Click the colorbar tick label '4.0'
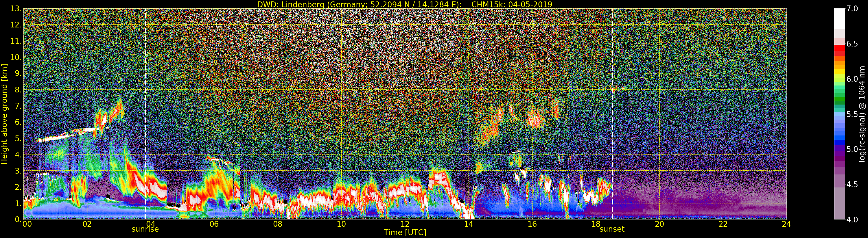868x238 pixels. (x=852, y=220)
